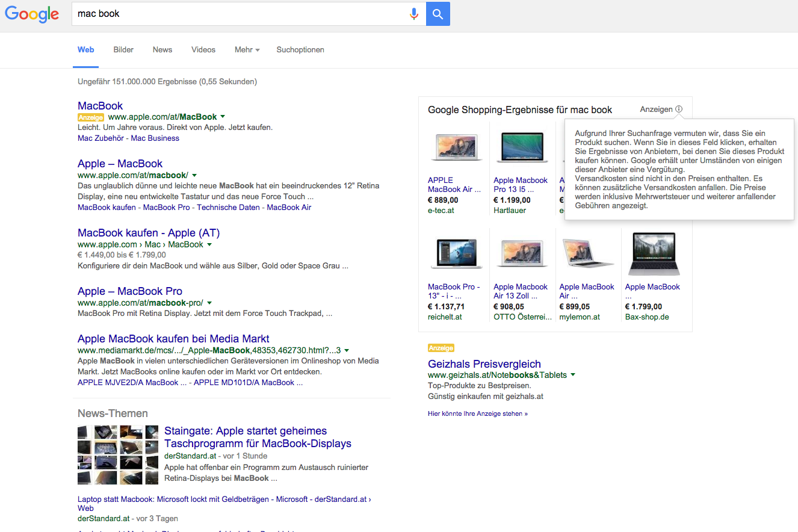Image resolution: width=798 pixels, height=532 pixels.
Task: Open the MacBook ad headline link
Action: point(101,106)
